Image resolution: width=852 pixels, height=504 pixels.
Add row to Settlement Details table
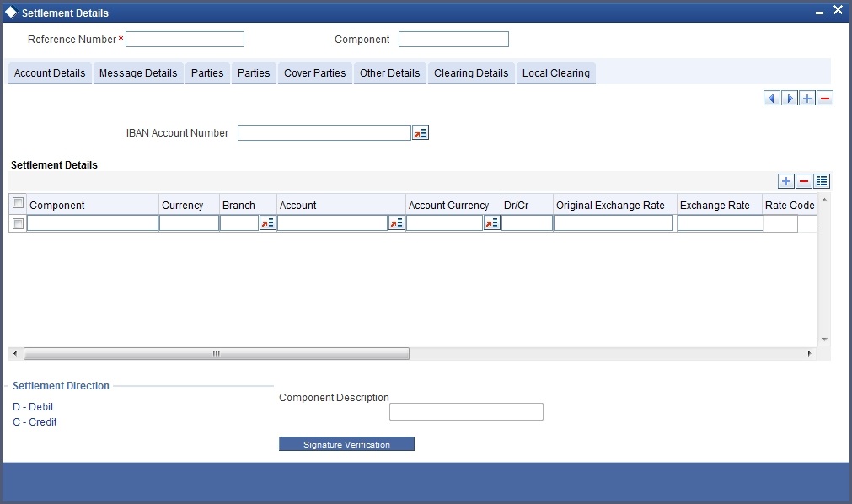(785, 181)
